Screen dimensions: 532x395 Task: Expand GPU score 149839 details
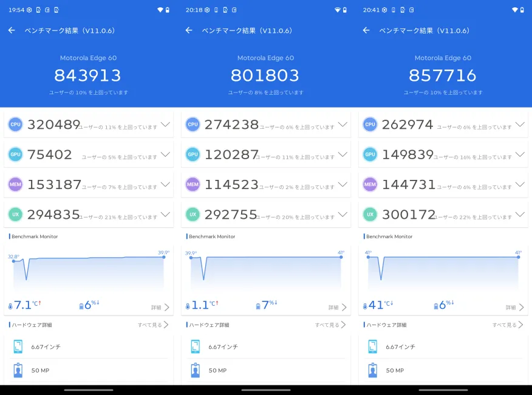pyautogui.click(x=520, y=154)
